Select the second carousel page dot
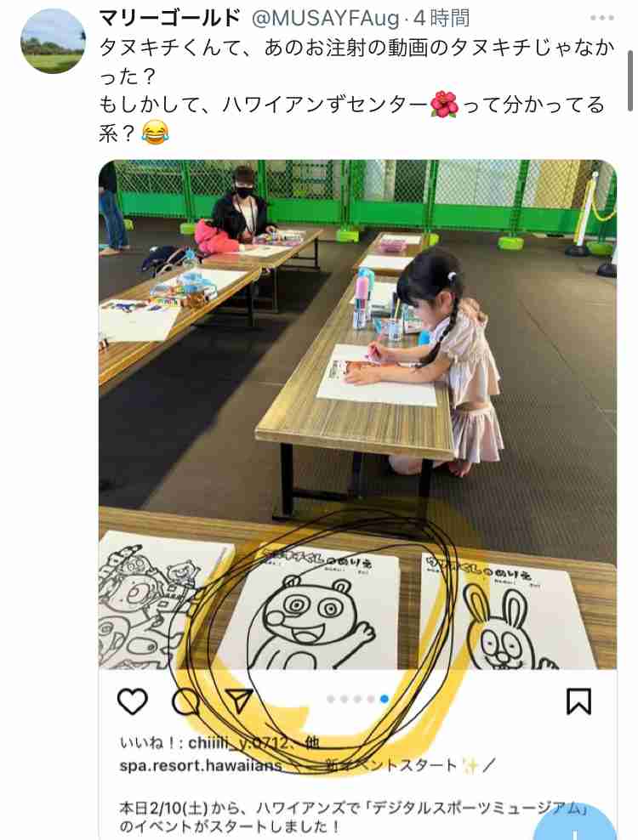 (x=345, y=699)
